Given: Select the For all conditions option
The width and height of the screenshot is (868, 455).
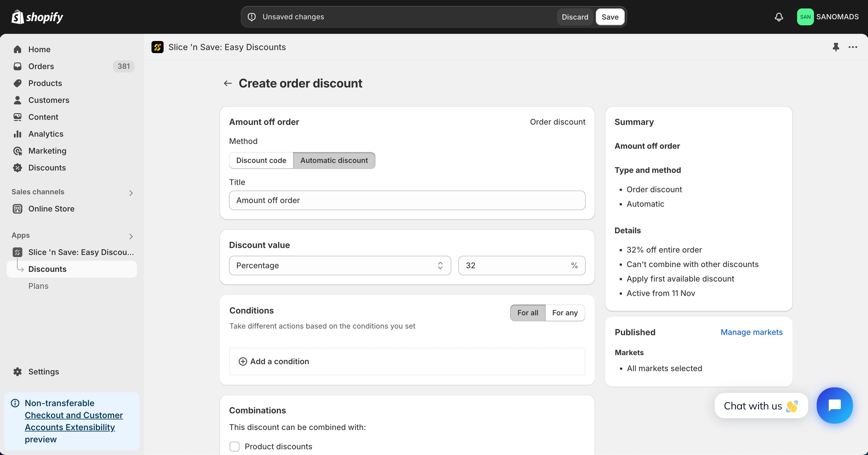Looking at the screenshot, I should (x=528, y=313).
